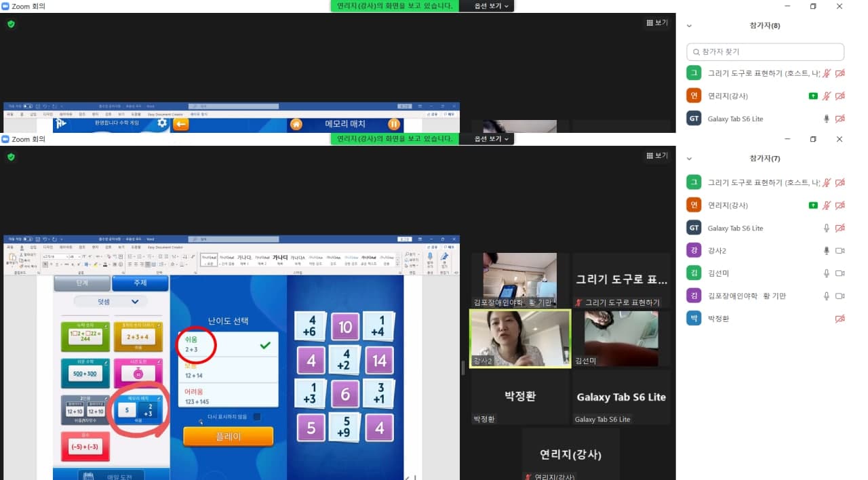This screenshot has height=480, width=868.
Task: Collapse the 참가자(8) panel chevron
Action: [x=690, y=26]
